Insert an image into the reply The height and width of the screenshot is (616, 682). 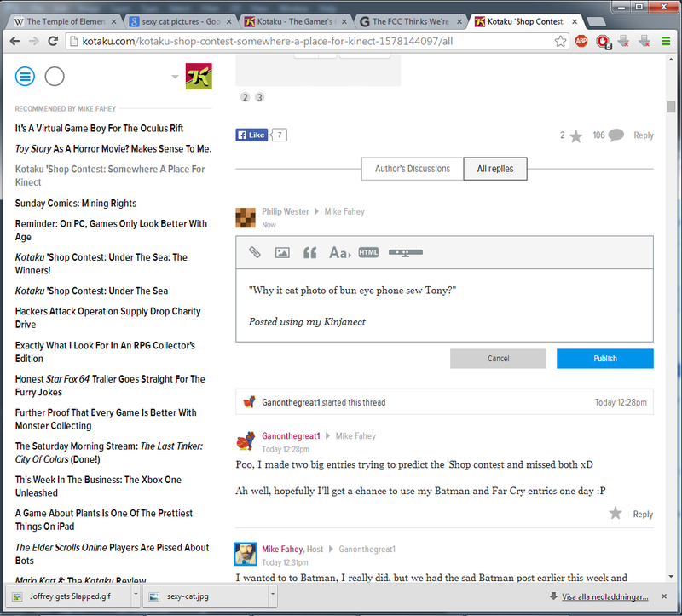[x=282, y=252]
